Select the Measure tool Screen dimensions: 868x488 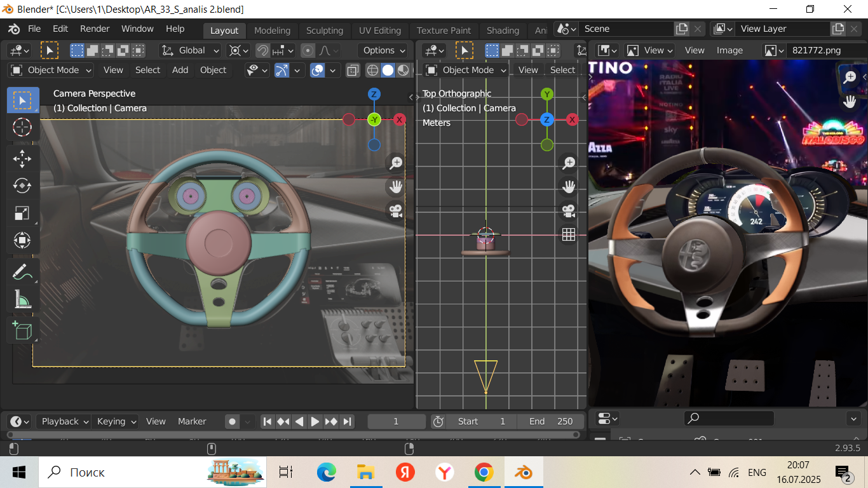[x=22, y=299]
